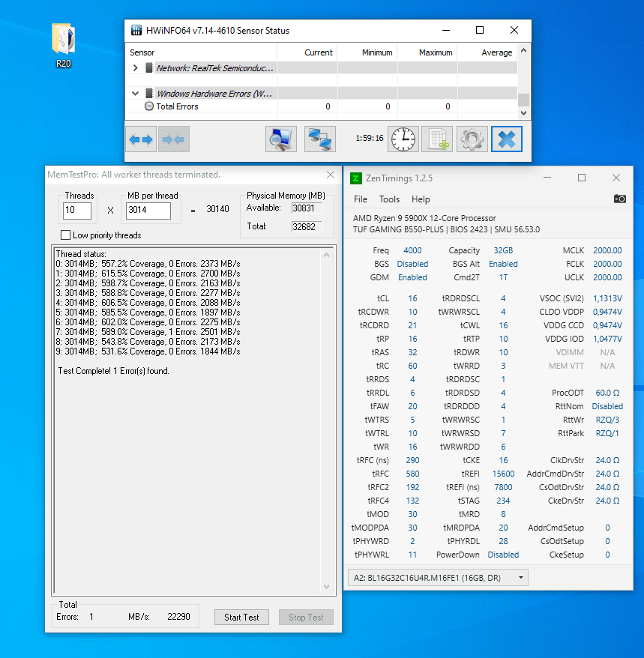
Task: Click HWiNFO shrink layout arrows button
Action: (x=174, y=139)
